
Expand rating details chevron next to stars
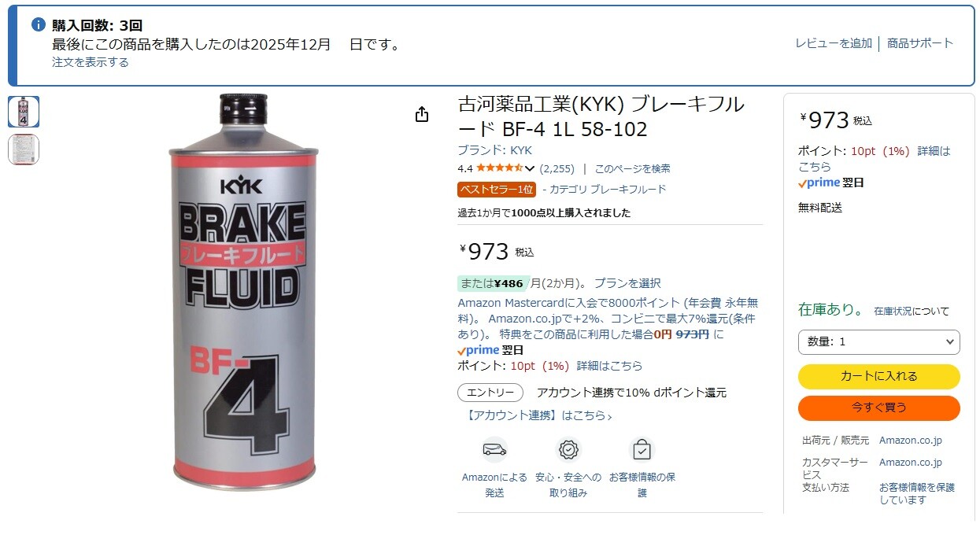click(x=530, y=168)
